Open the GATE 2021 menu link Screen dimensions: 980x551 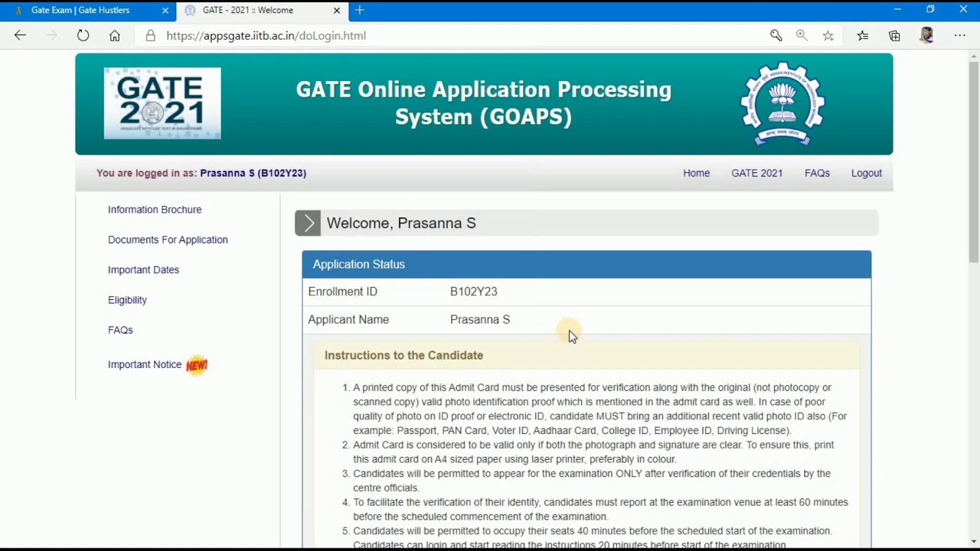pyautogui.click(x=756, y=173)
